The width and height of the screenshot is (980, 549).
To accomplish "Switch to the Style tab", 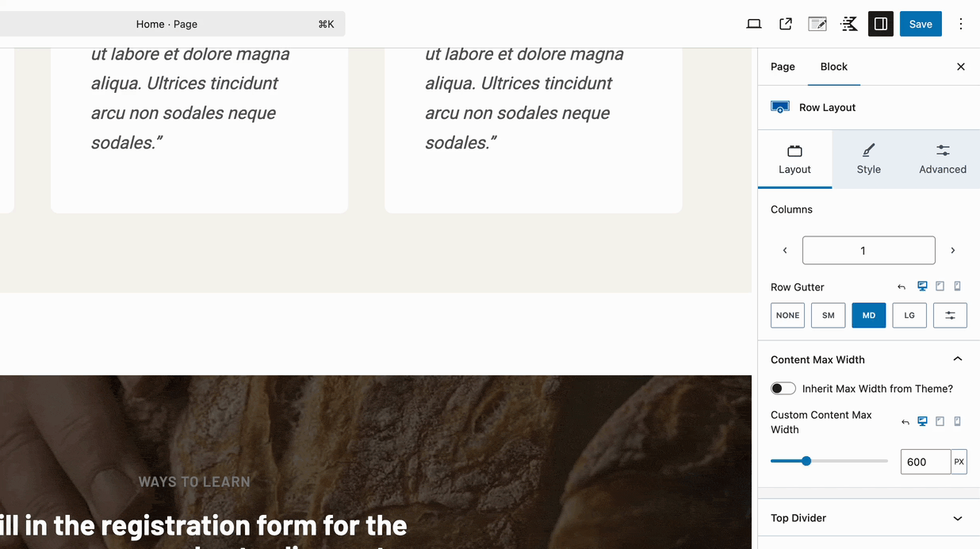I will [868, 159].
